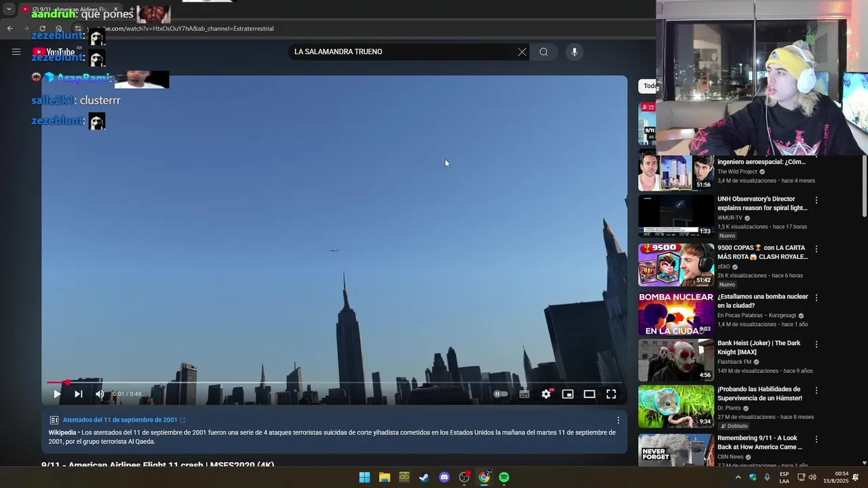The width and height of the screenshot is (868, 488).
Task: Go back in browser history
Action: pyautogui.click(x=10, y=28)
